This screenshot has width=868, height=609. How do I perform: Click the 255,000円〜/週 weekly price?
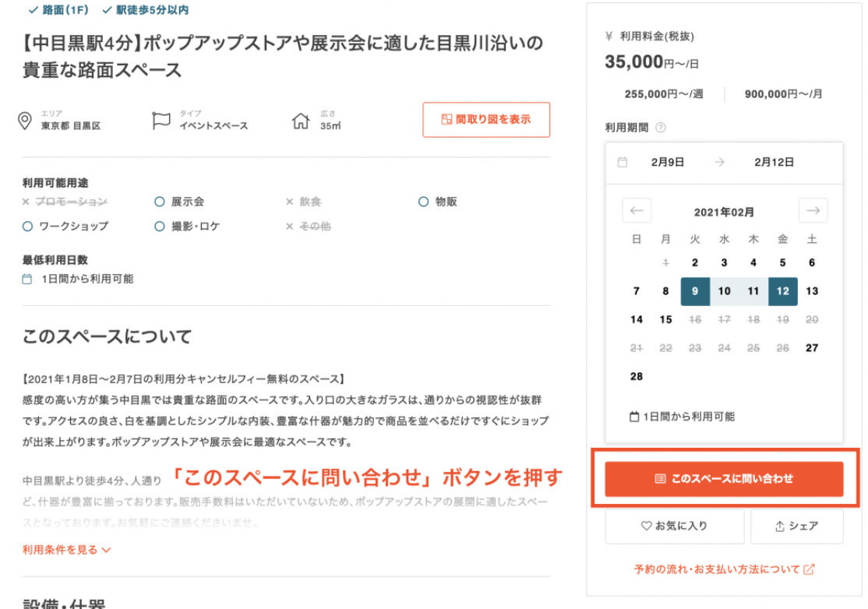tap(664, 94)
